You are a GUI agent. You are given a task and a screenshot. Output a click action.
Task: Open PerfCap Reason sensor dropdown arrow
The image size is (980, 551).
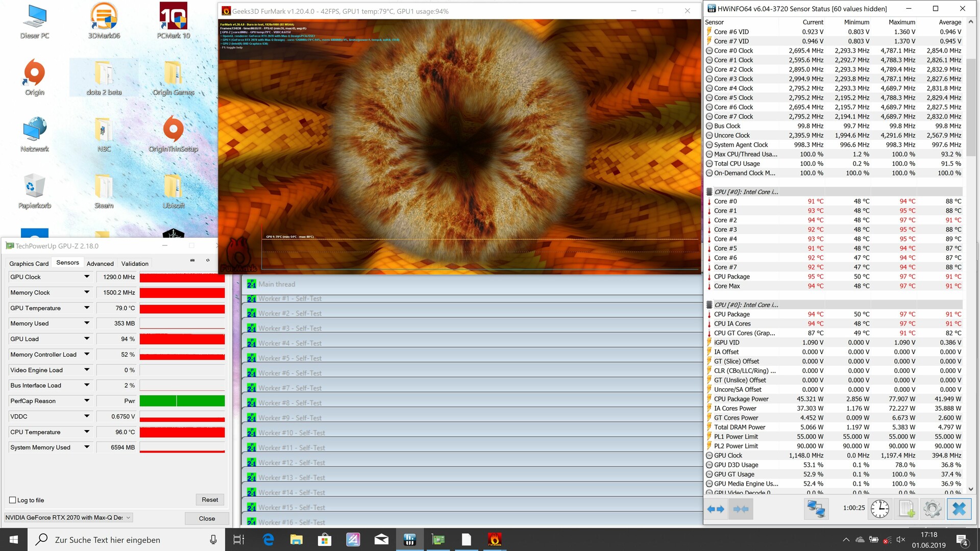87,400
